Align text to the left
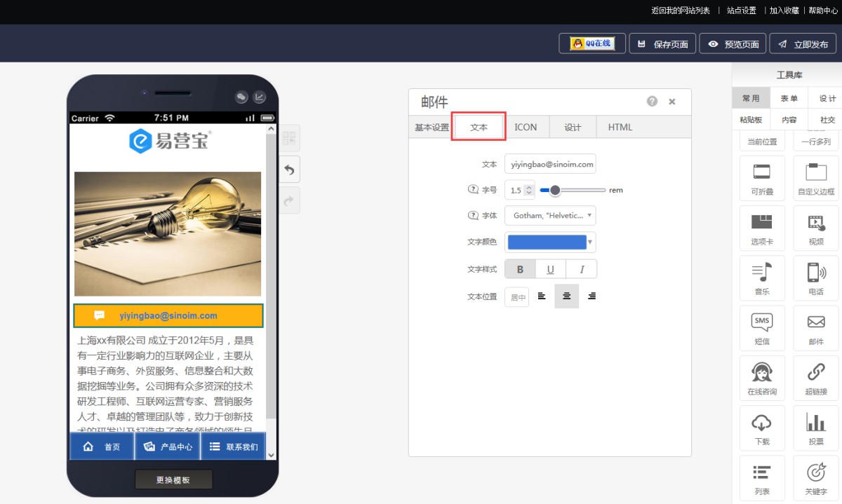842x504 pixels. point(542,297)
